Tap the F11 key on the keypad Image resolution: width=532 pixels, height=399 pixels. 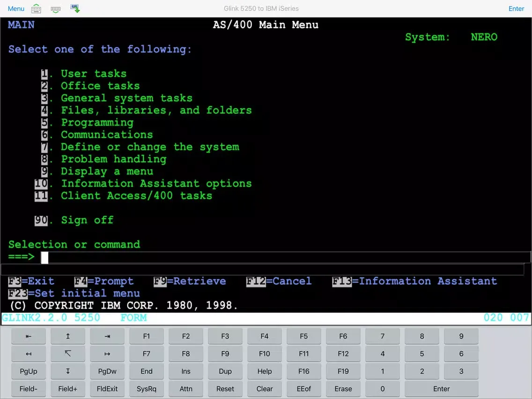(304, 354)
